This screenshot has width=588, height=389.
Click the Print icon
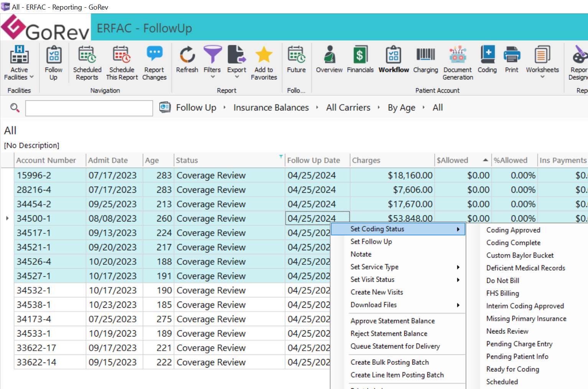[x=512, y=54]
